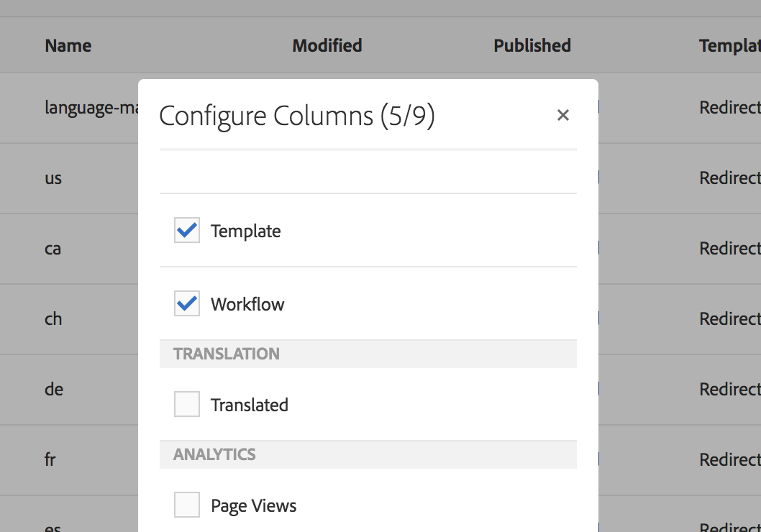Click the Name column header
The width and height of the screenshot is (761, 532).
68,46
